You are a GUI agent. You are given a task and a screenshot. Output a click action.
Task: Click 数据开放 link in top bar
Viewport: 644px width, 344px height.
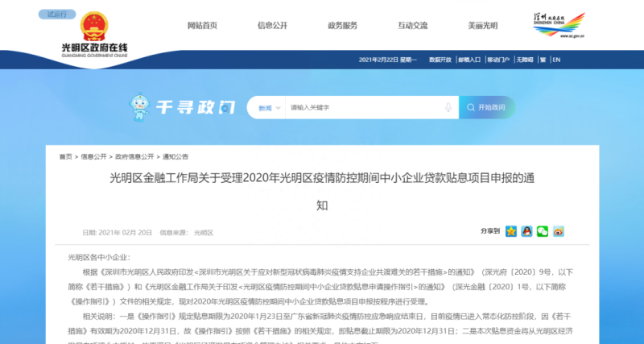pos(440,60)
